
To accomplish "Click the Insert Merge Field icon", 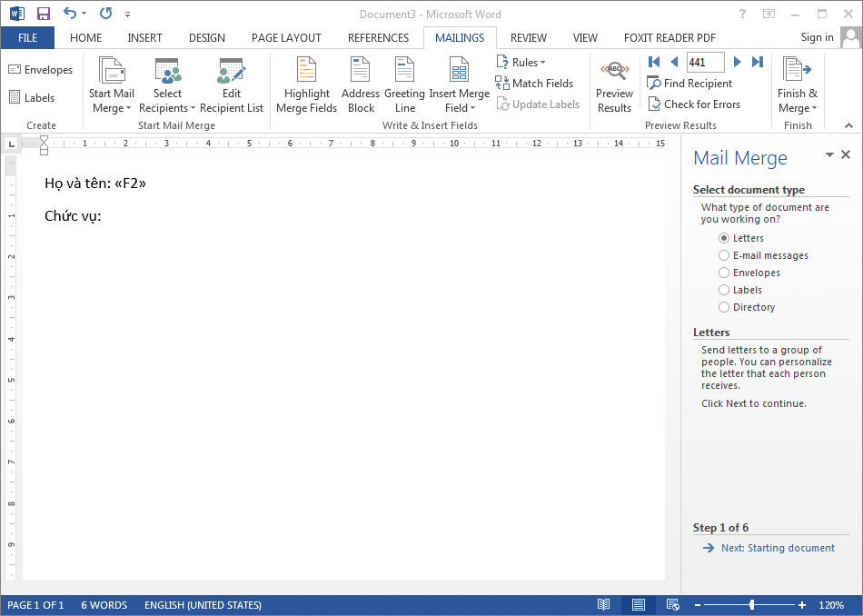I will tap(459, 70).
